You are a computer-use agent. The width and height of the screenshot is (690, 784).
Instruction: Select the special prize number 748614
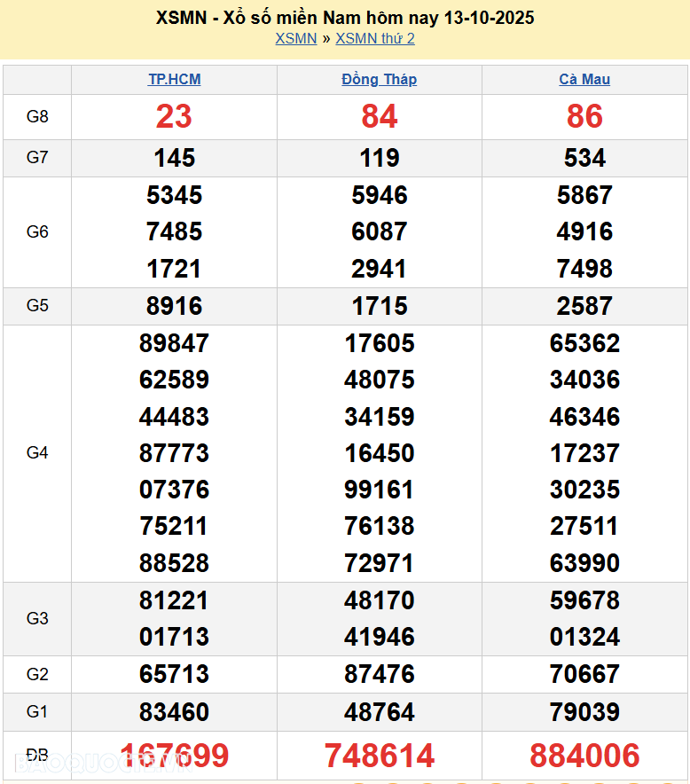click(379, 756)
